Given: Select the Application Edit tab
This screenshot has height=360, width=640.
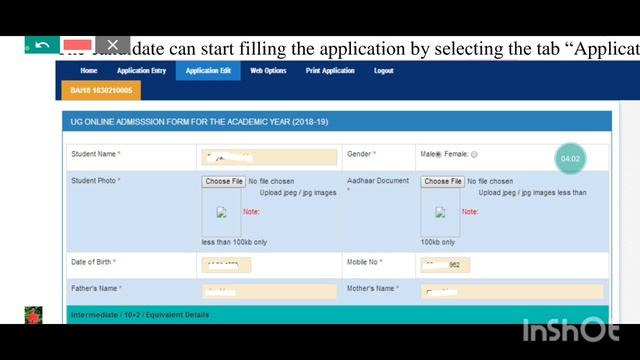Looking at the screenshot, I should pos(208,71).
